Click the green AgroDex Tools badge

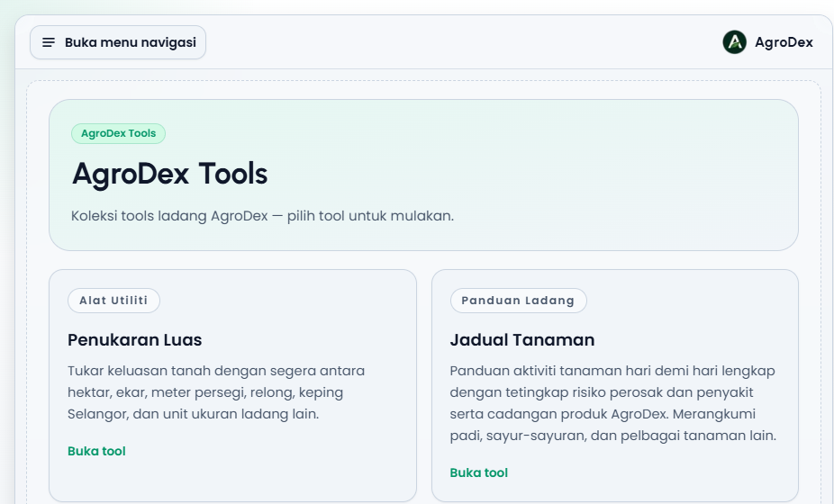[119, 133]
